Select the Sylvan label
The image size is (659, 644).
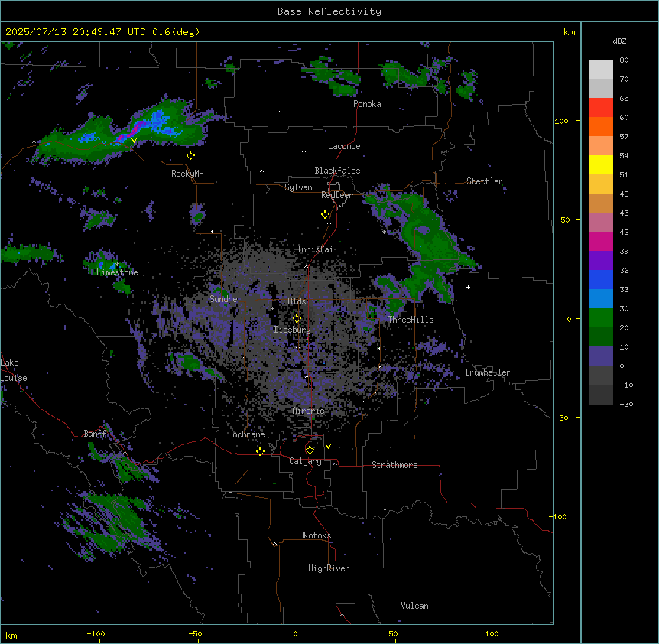click(x=298, y=187)
